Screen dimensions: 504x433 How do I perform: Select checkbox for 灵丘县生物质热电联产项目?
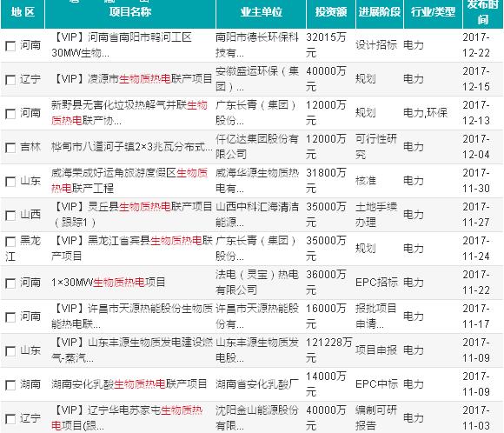pyautogui.click(x=10, y=216)
